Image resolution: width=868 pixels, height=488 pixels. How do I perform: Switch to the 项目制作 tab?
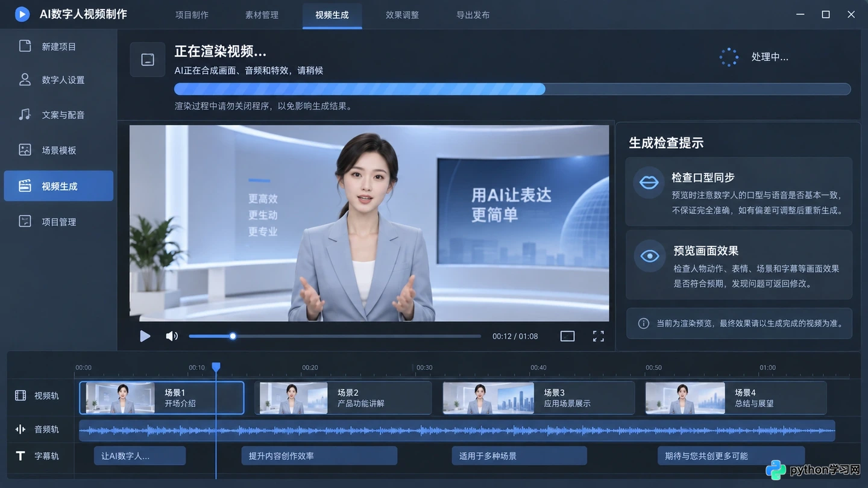point(192,14)
